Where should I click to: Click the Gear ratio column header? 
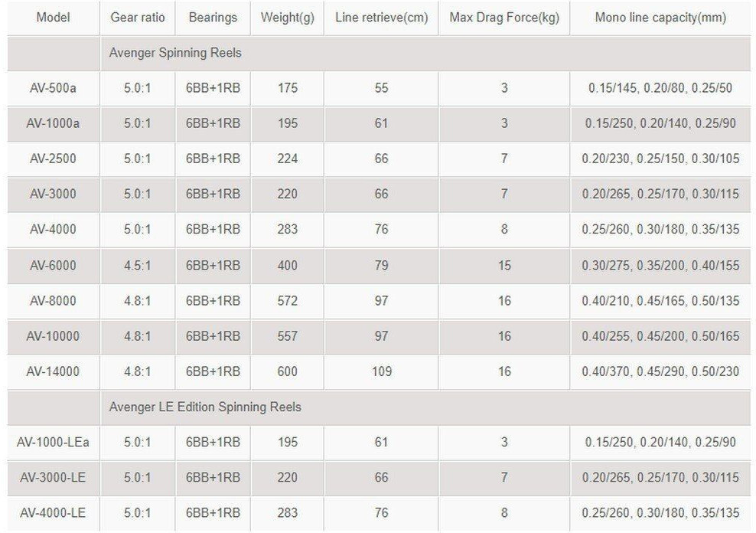pos(137,17)
